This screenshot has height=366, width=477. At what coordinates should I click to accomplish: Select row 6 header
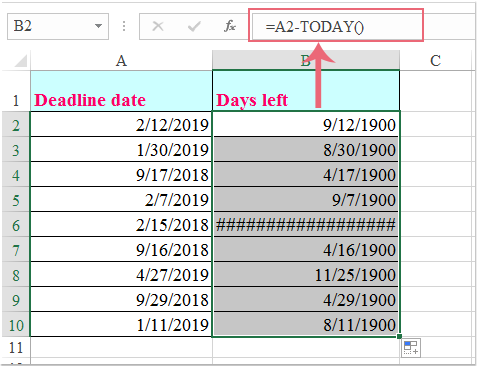16,225
